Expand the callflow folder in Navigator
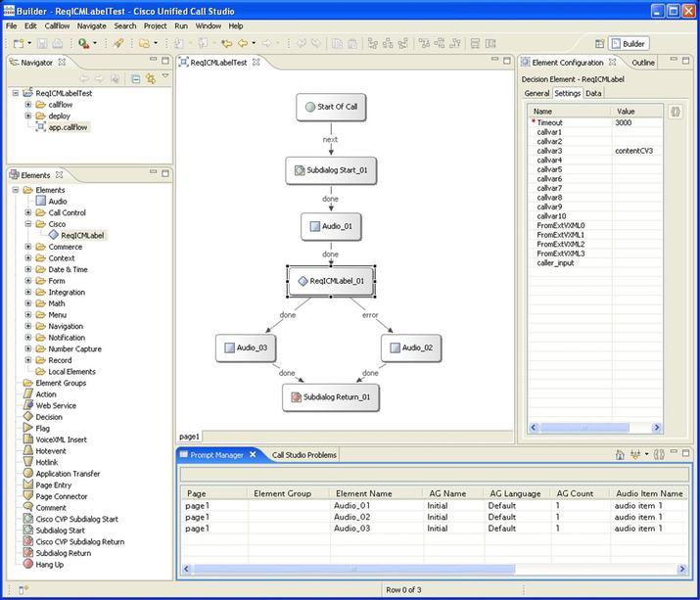The image size is (700, 600). click(x=28, y=104)
